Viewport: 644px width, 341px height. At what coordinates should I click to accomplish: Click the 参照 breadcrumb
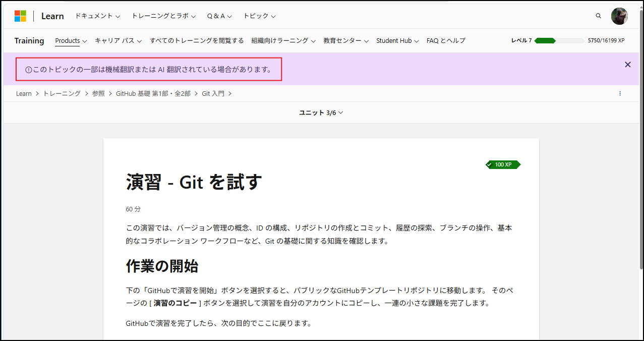point(98,93)
